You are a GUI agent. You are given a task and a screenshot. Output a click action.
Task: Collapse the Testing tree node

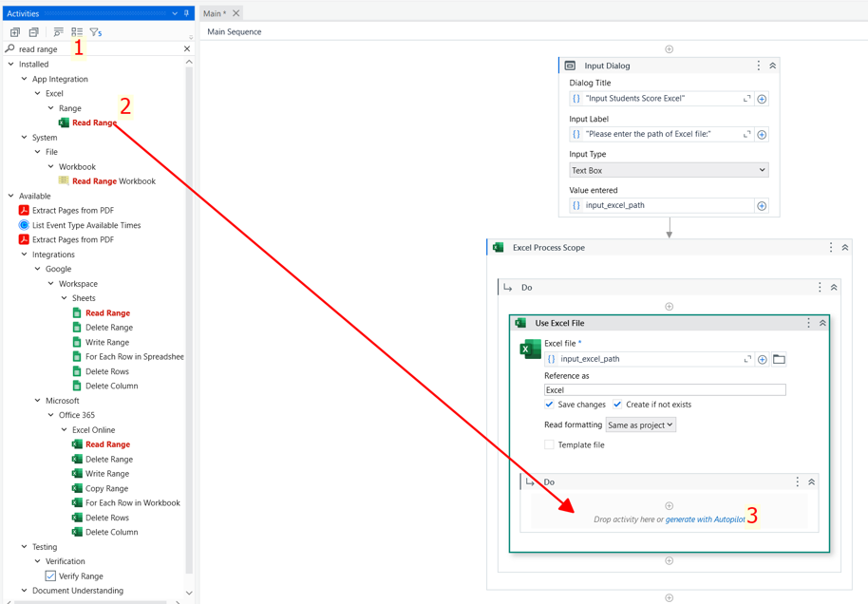[25, 546]
